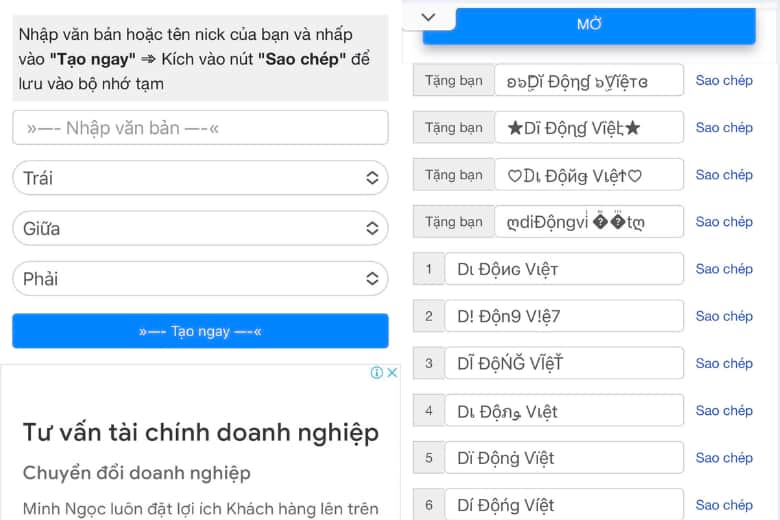Click Sao chép beside first Tặng bạn row
The height and width of the screenshot is (520, 780).
[724, 81]
